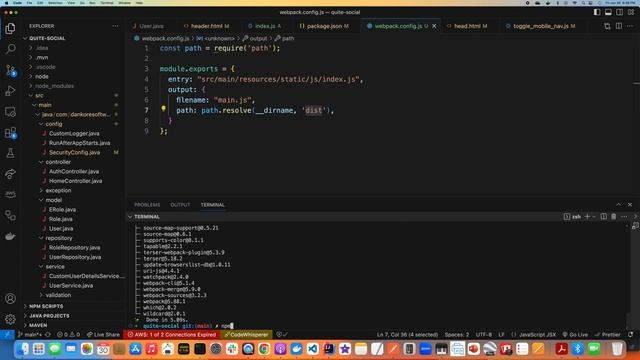
Task: Add a new terminal with the plus icon
Action: click(587, 217)
